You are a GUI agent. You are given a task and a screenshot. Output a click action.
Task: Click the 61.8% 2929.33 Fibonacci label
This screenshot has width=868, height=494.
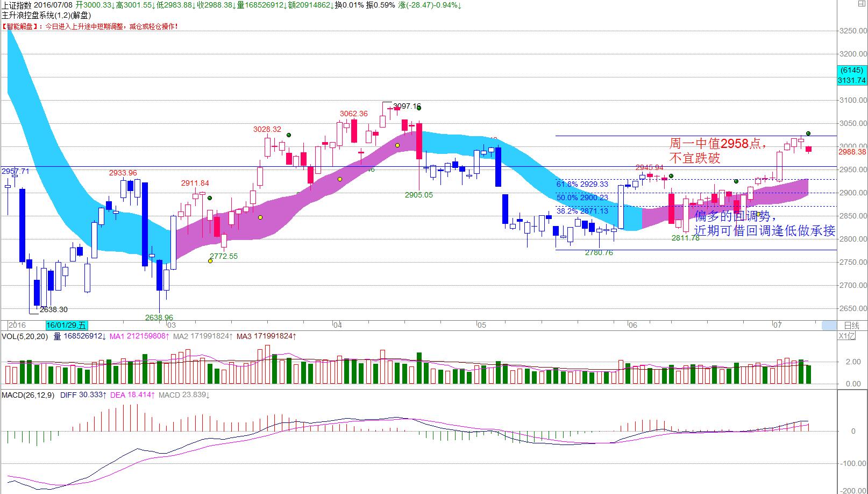582,184
